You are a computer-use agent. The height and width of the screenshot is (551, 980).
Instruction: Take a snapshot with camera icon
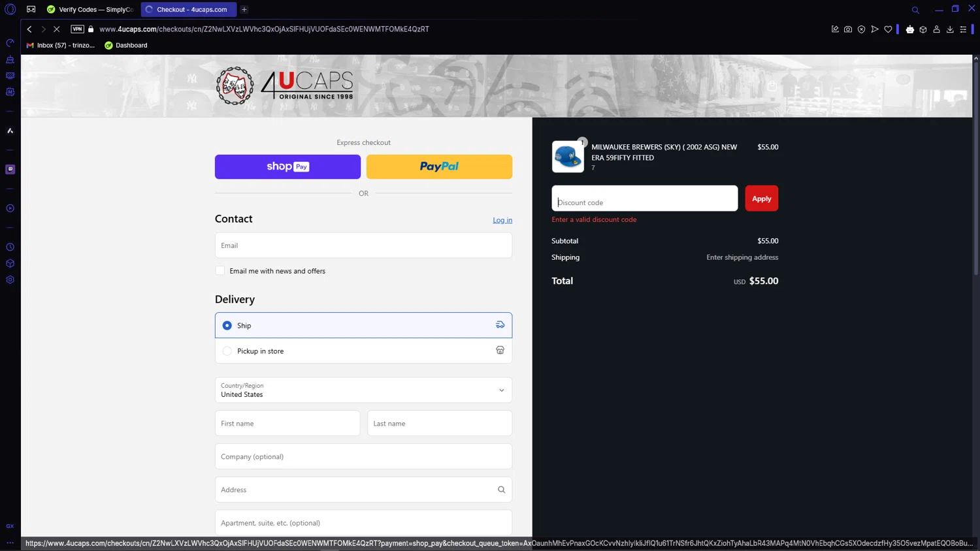click(848, 29)
